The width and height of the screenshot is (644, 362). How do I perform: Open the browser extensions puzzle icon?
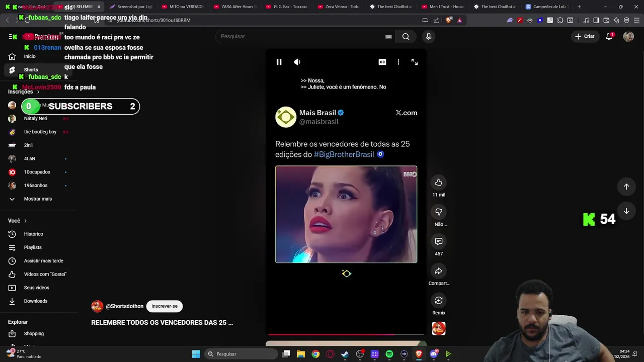coord(560,20)
